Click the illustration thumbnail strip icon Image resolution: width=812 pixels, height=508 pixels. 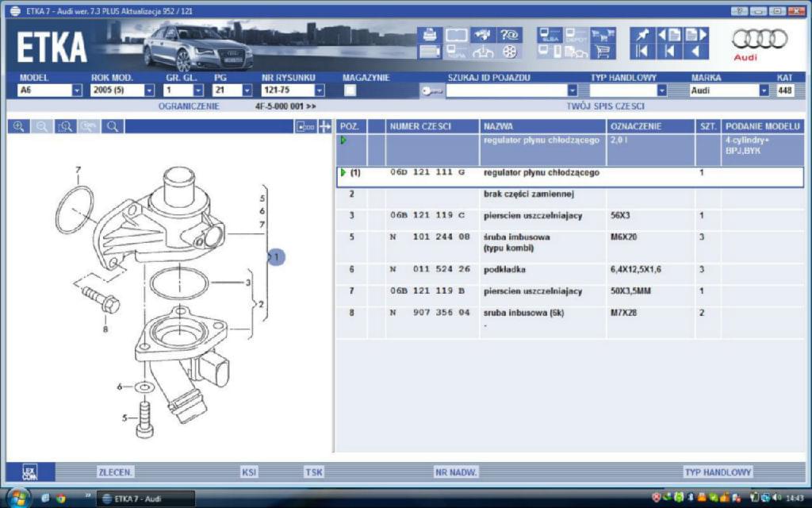[x=305, y=126]
